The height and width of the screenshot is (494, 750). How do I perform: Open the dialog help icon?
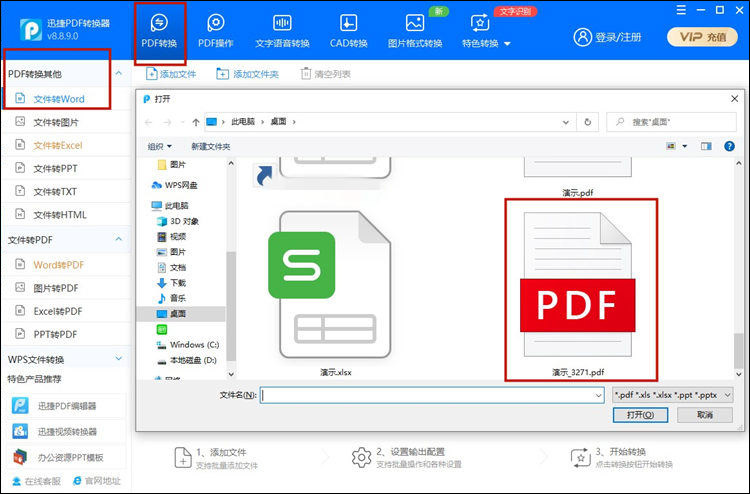tap(729, 146)
